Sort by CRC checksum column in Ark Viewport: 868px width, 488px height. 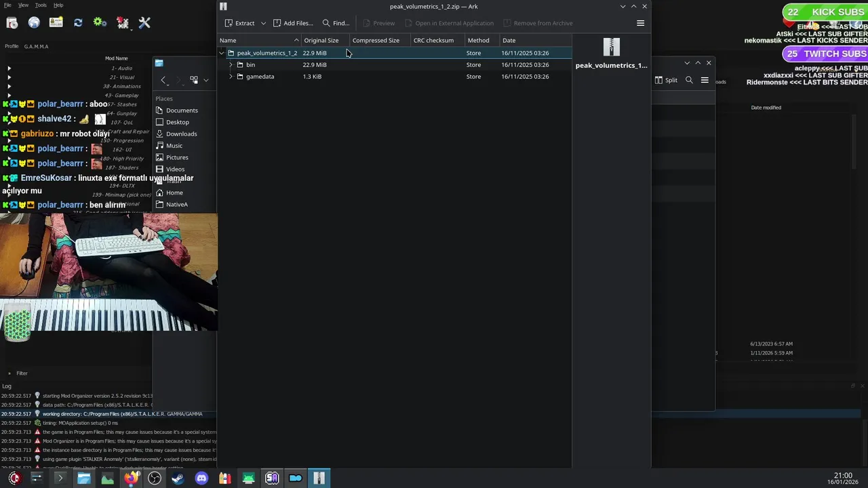[x=437, y=40]
